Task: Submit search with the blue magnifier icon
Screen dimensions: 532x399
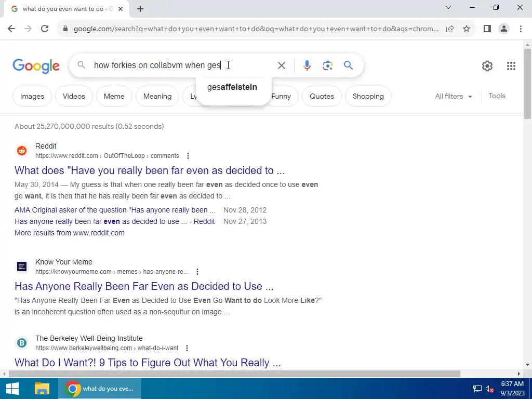Action: [348, 65]
